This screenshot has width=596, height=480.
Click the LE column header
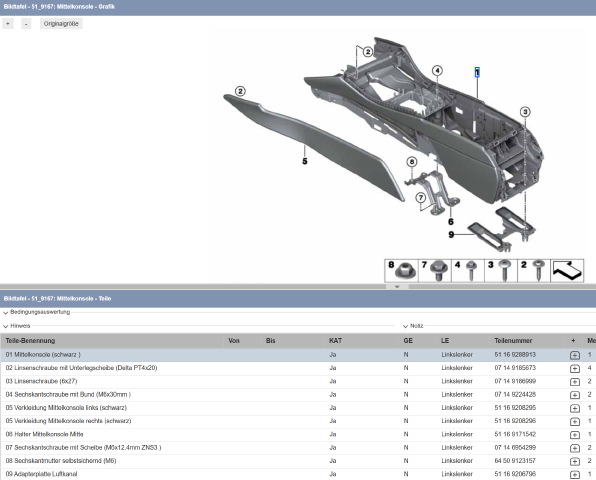tap(445, 341)
